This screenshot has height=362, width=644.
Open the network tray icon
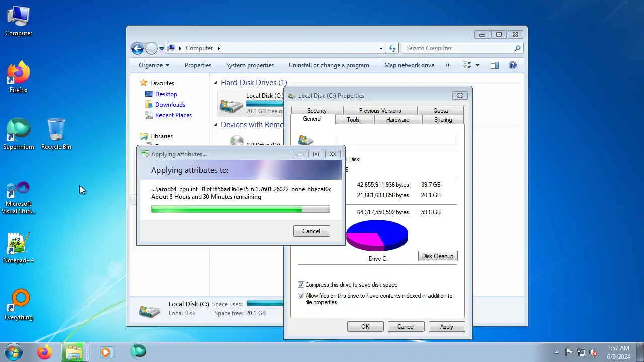pos(581,352)
